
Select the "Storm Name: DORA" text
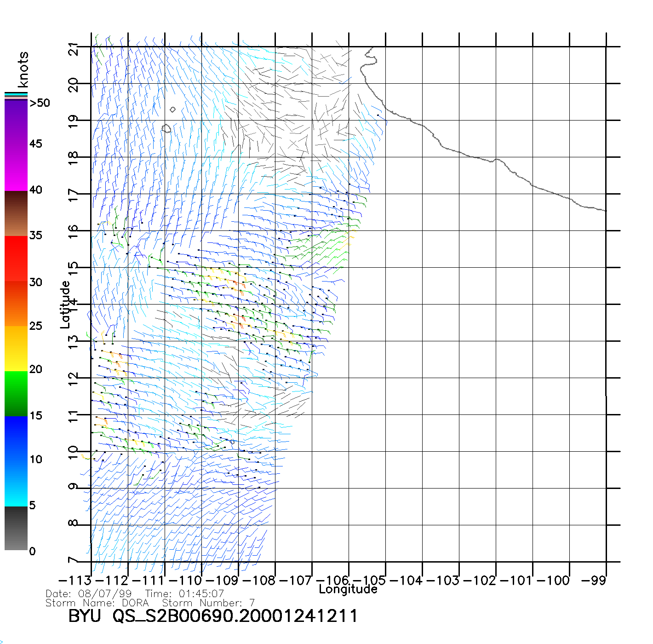pyautogui.click(x=97, y=603)
